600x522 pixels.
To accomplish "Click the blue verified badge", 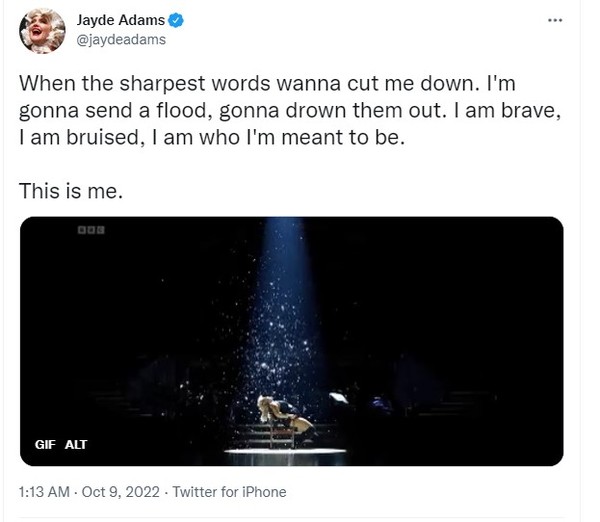I will click(175, 21).
